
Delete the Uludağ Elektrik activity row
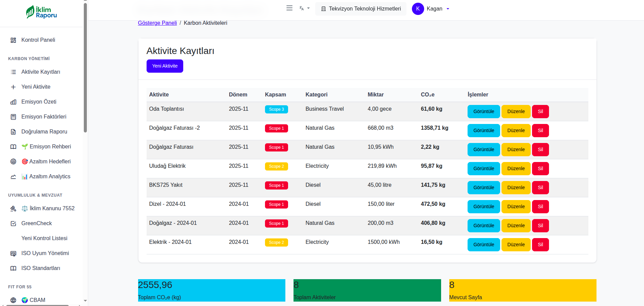click(x=540, y=168)
